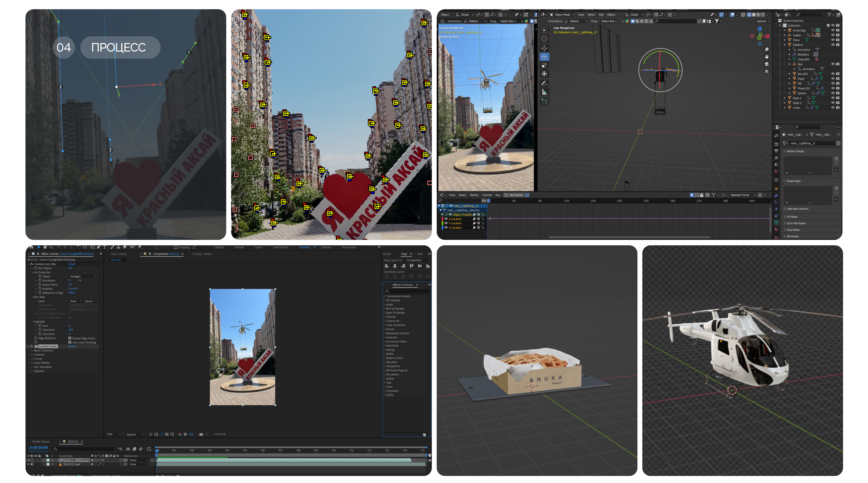This screenshot has width=868, height=483.
Task: Select the Move tool in Blender toolbar
Action: coord(544,48)
